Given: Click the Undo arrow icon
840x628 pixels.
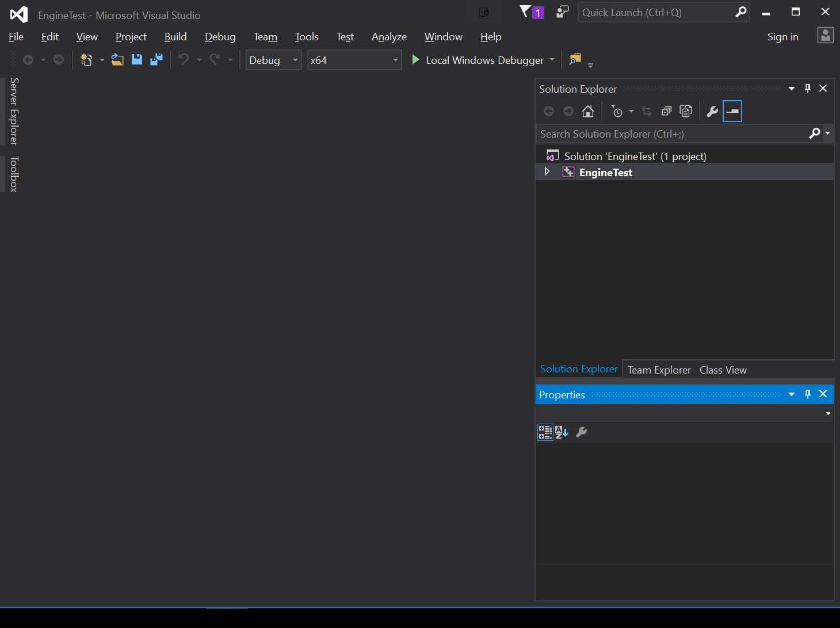Looking at the screenshot, I should 184,59.
